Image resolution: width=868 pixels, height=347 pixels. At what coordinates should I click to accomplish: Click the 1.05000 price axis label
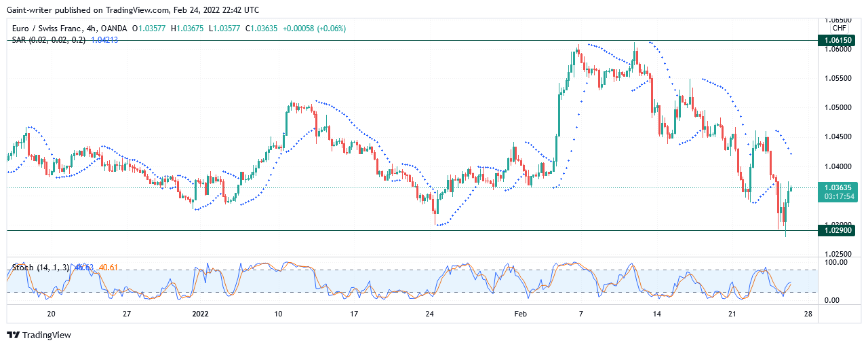838,107
